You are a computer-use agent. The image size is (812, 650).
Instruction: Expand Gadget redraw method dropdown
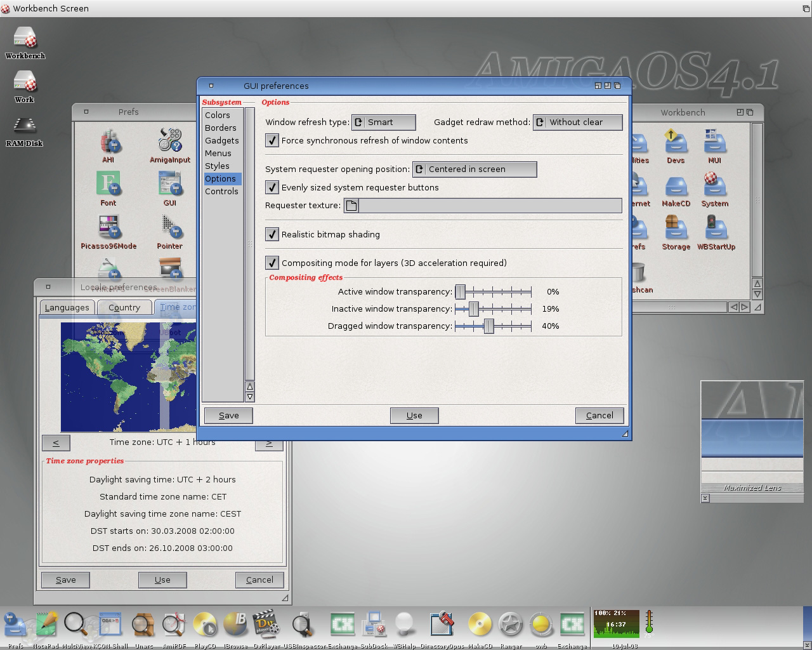tap(577, 122)
